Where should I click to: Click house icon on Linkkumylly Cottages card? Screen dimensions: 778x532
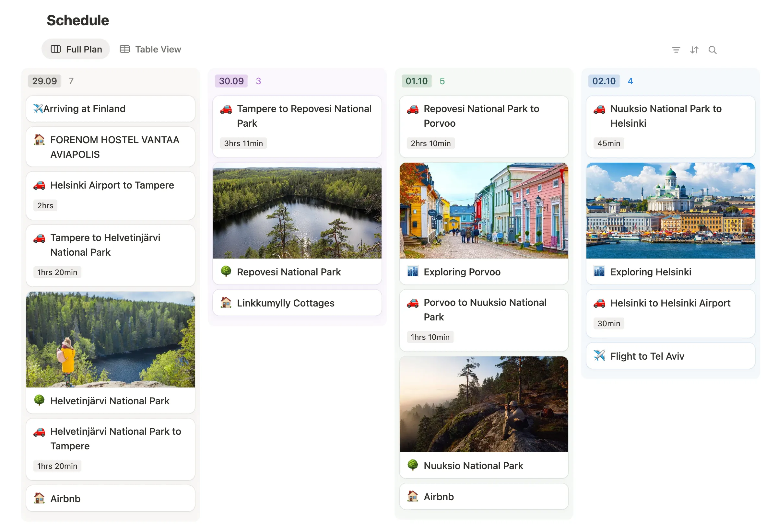226,303
